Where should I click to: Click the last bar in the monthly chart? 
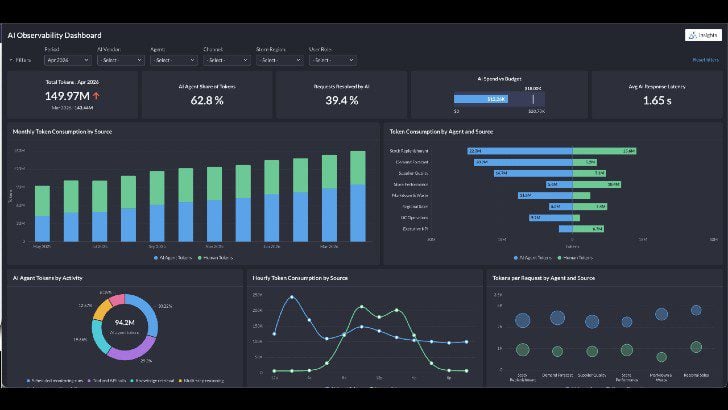[x=358, y=196]
